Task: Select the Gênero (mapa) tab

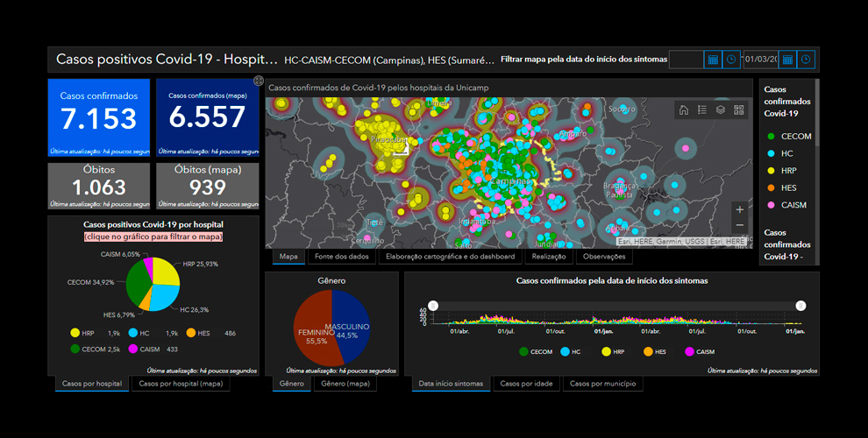Action: (x=345, y=384)
